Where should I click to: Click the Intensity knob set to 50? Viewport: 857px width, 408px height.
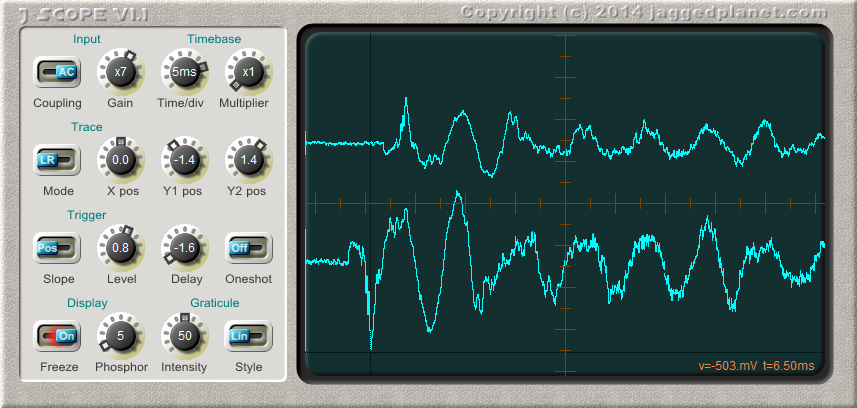pyautogui.click(x=184, y=336)
